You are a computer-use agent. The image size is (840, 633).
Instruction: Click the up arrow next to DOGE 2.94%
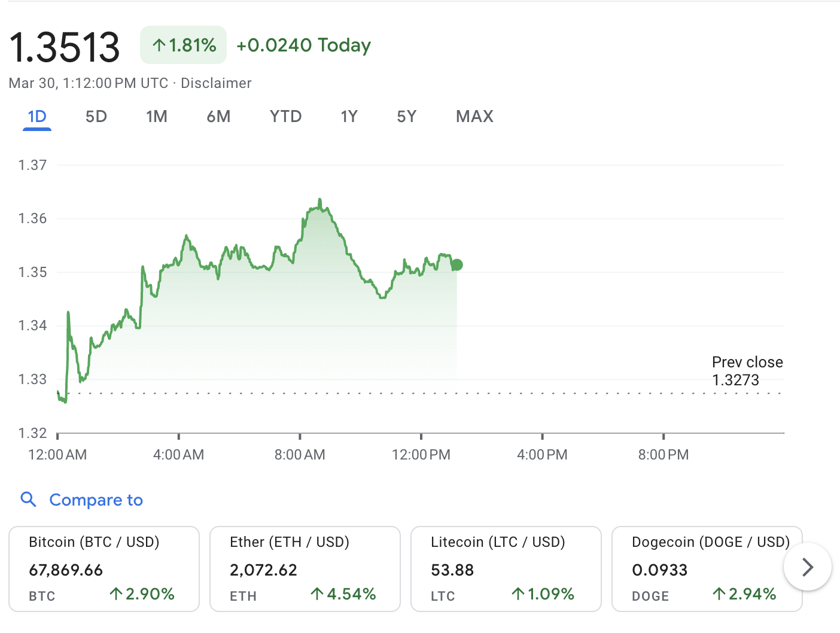click(720, 594)
